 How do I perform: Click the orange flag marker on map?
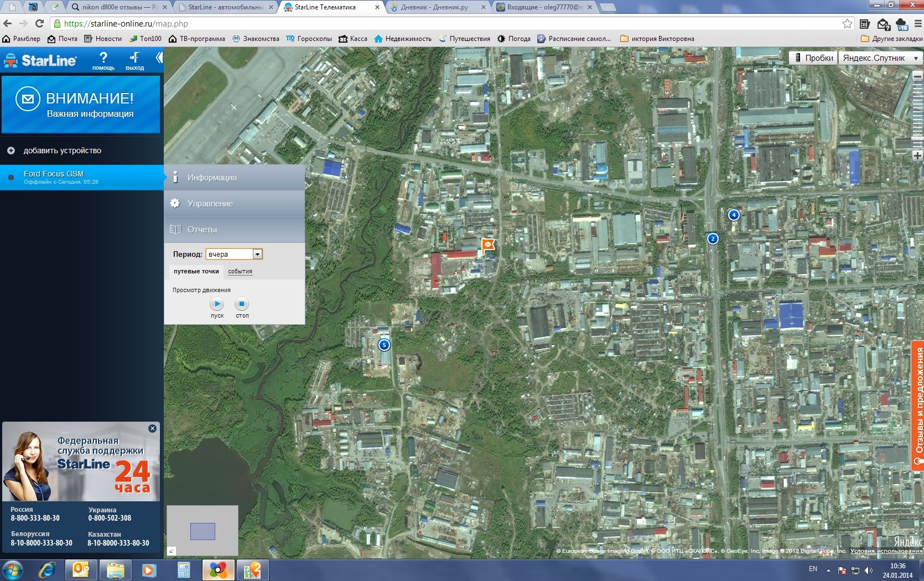(487, 245)
